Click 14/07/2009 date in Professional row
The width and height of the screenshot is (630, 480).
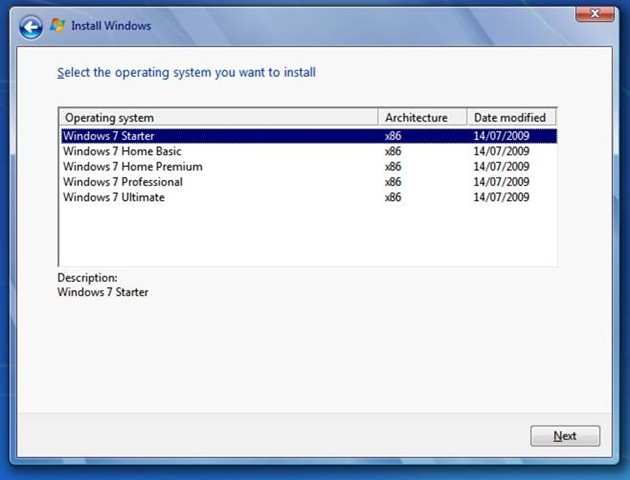501,182
